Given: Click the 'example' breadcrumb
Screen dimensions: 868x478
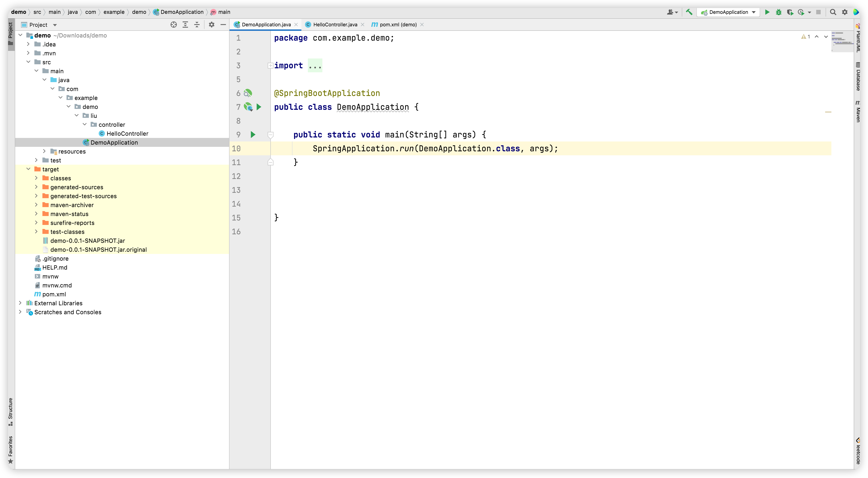Looking at the screenshot, I should coord(114,12).
